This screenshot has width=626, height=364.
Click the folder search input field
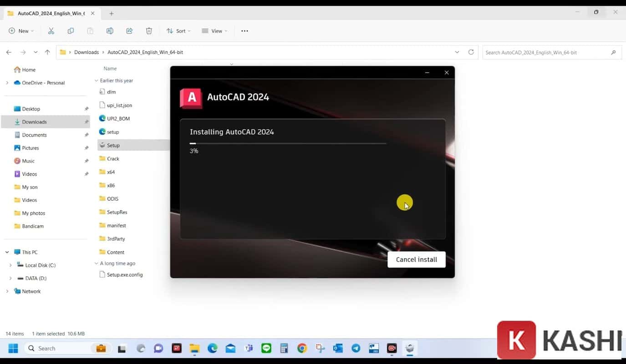click(546, 52)
